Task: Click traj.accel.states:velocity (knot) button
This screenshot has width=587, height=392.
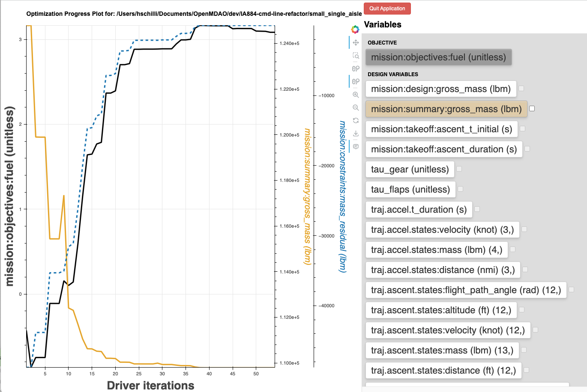Action: tap(443, 230)
